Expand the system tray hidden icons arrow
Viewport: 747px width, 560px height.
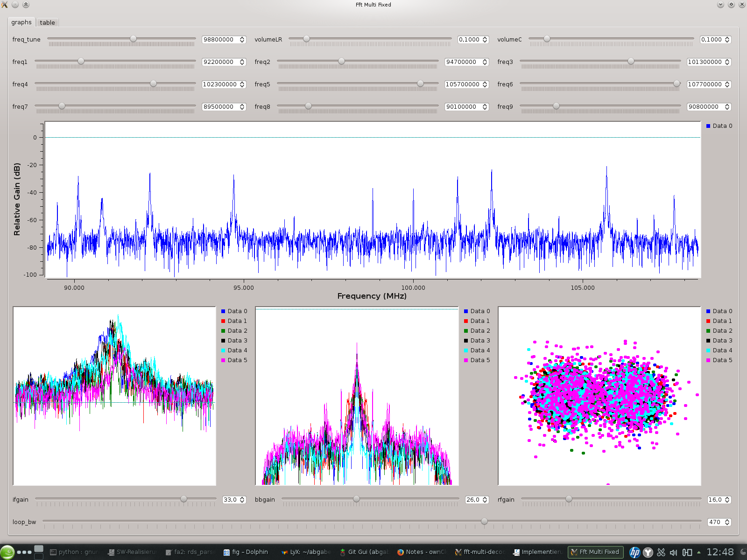(699, 552)
